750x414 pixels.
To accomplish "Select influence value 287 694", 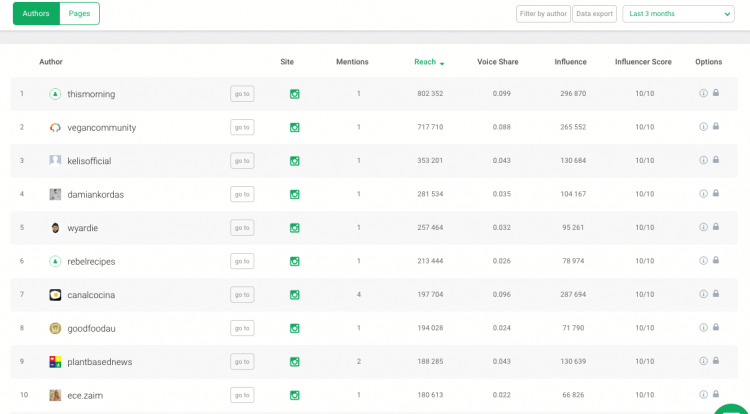I will [x=573, y=294].
